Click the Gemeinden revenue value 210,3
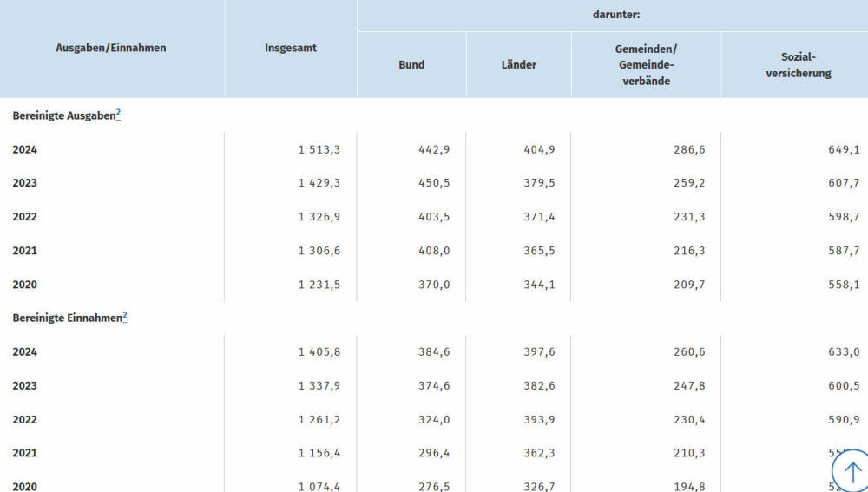This screenshot has width=868, height=492. (689, 453)
